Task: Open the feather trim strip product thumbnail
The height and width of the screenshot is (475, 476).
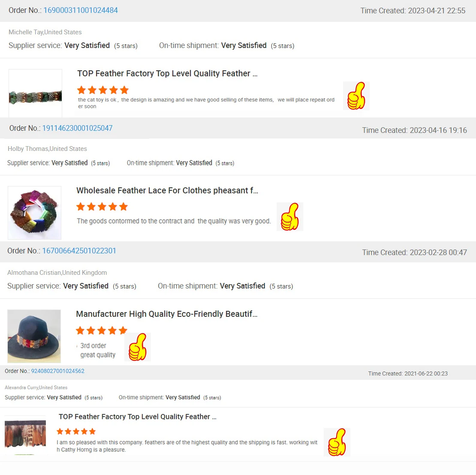Action: coord(35,93)
